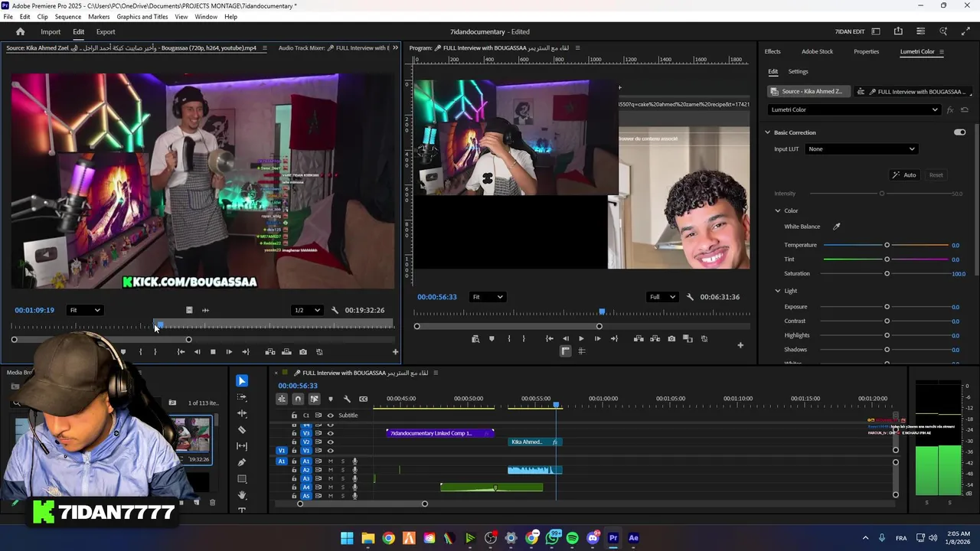The width and height of the screenshot is (980, 551).
Task: Toggle V2 track output eye
Action: tap(330, 442)
